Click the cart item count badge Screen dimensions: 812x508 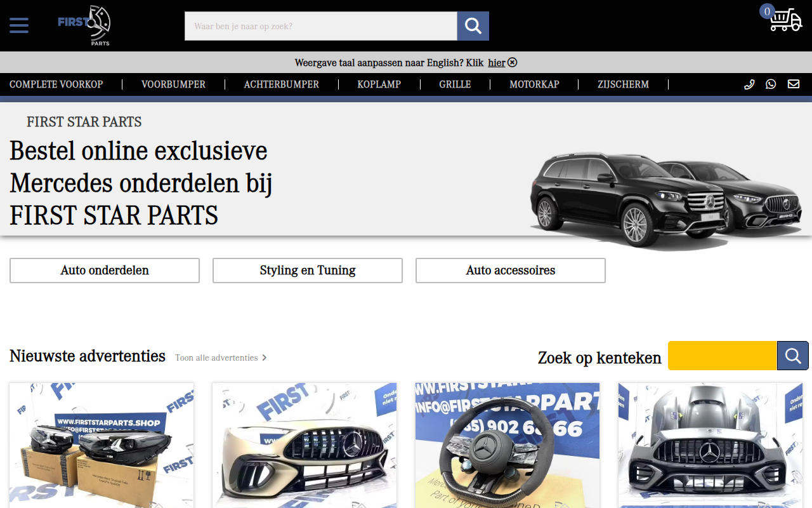pos(767,11)
